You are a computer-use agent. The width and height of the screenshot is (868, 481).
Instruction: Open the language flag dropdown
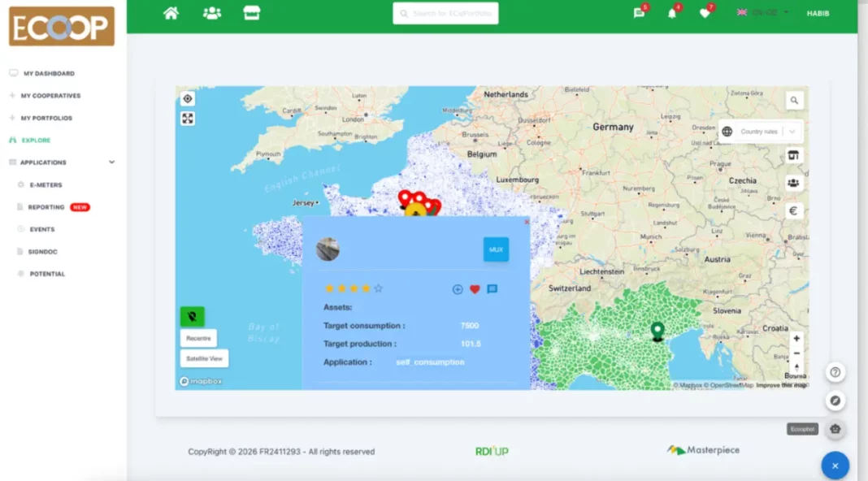click(x=762, y=13)
